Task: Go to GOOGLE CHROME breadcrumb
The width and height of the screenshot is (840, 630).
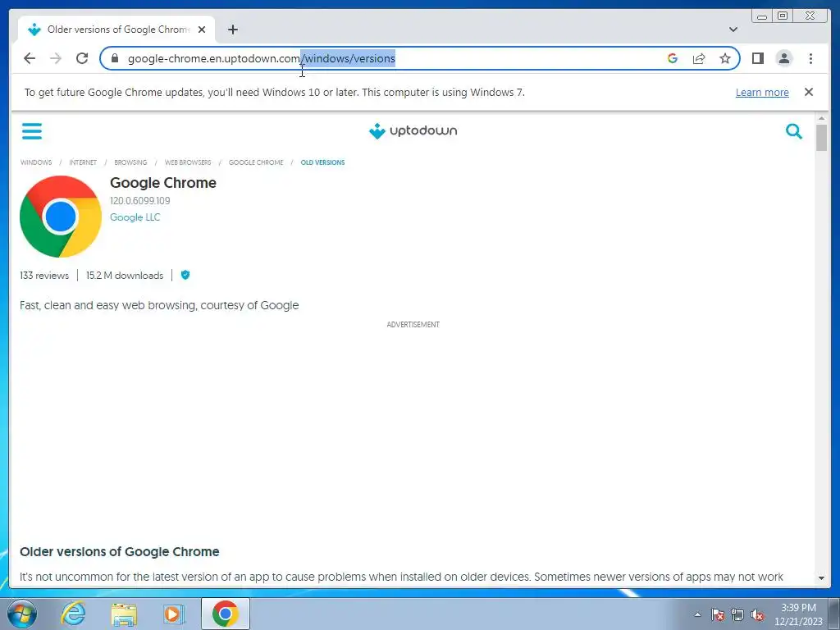Action: click(x=256, y=162)
